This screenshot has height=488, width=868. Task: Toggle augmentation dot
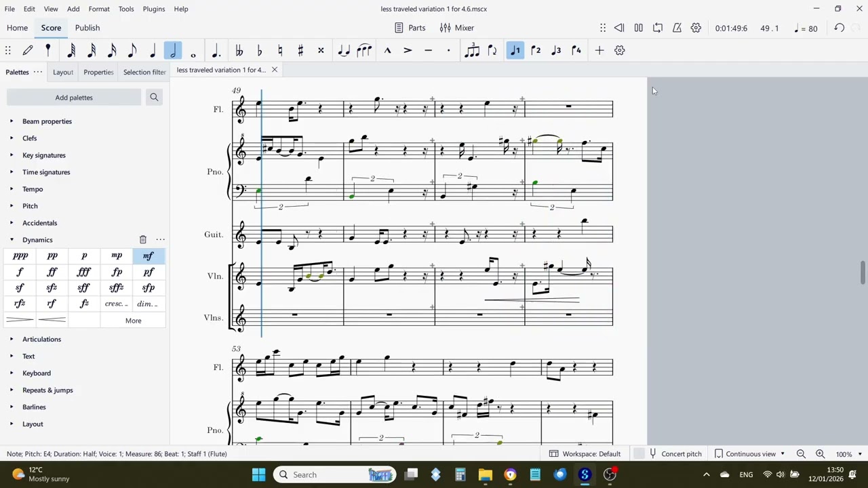216,50
